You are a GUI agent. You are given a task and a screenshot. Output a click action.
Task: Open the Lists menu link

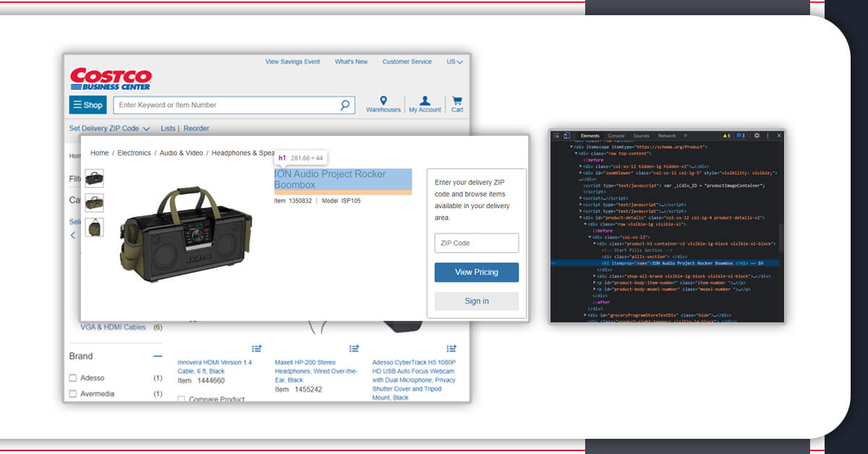coord(168,129)
